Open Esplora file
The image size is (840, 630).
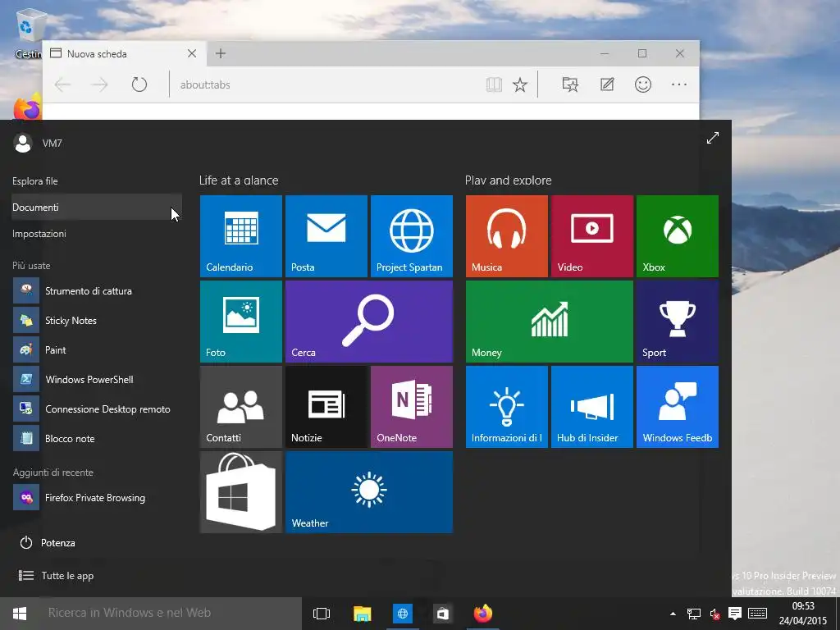click(97, 181)
